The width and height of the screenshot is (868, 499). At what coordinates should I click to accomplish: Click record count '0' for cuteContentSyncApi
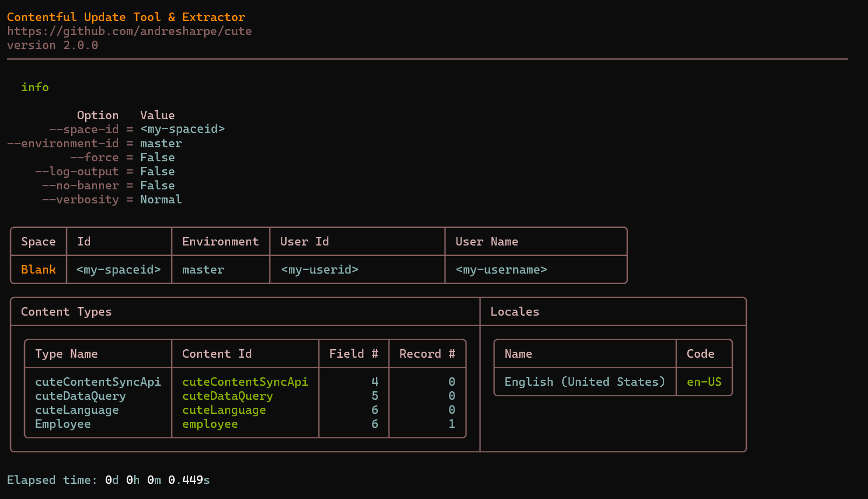(x=452, y=382)
